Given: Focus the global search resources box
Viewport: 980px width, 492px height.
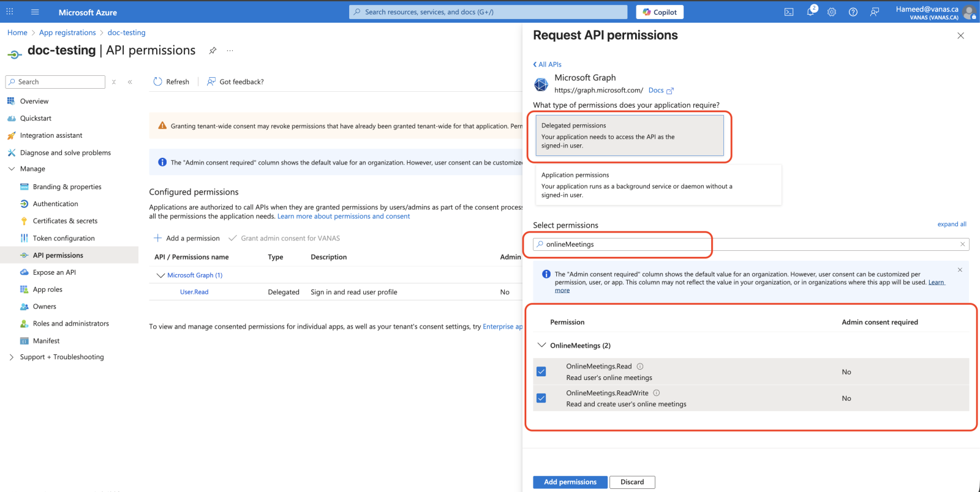Looking at the screenshot, I should coord(488,12).
